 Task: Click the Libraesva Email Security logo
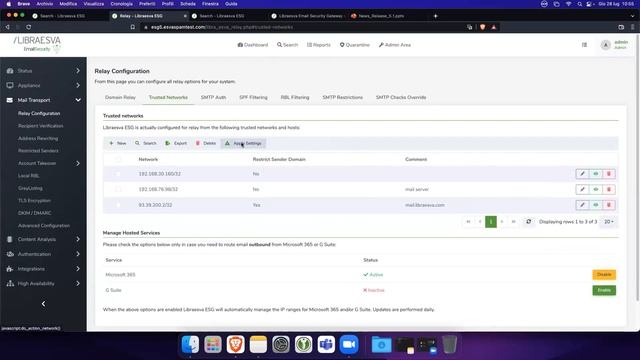coord(37,44)
